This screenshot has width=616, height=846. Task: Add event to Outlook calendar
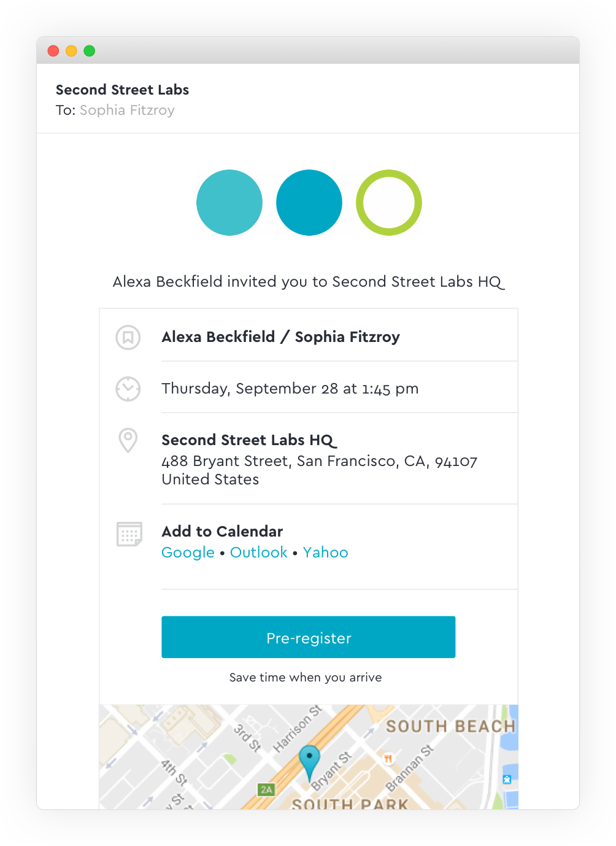[259, 553]
